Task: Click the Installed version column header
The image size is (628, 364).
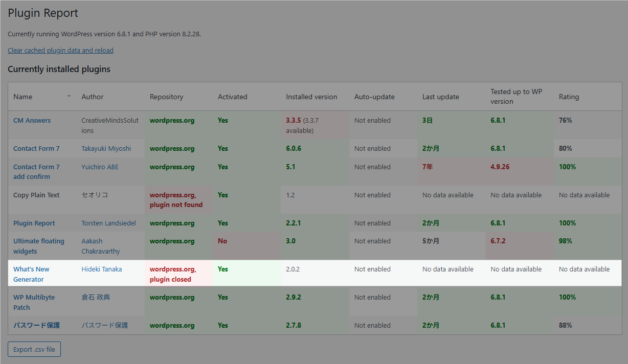Action: pyautogui.click(x=311, y=97)
